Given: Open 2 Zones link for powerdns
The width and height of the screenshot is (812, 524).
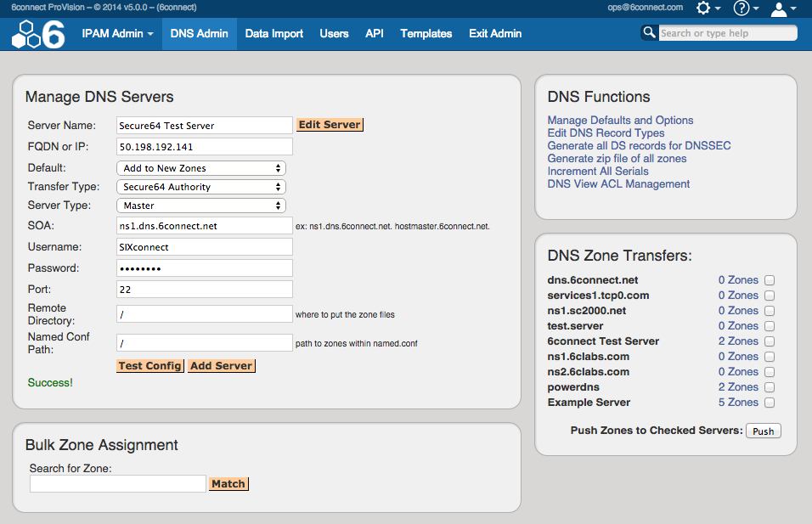Looking at the screenshot, I should [738, 387].
